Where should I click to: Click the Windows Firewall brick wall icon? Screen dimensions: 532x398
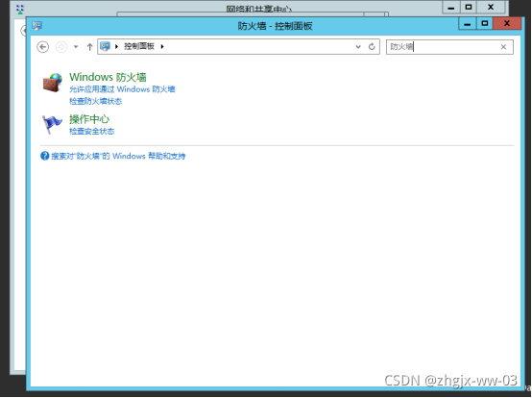coord(53,83)
